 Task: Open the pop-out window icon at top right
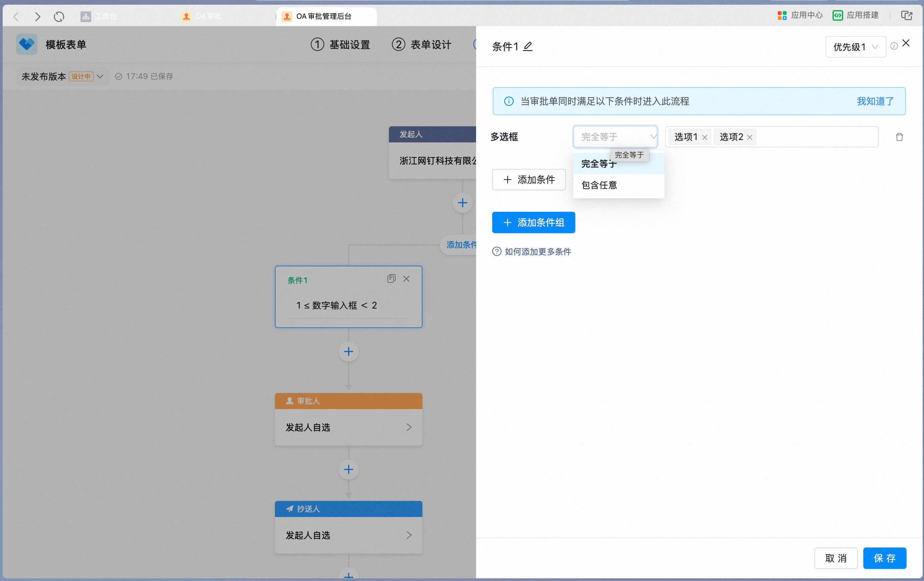[906, 15]
